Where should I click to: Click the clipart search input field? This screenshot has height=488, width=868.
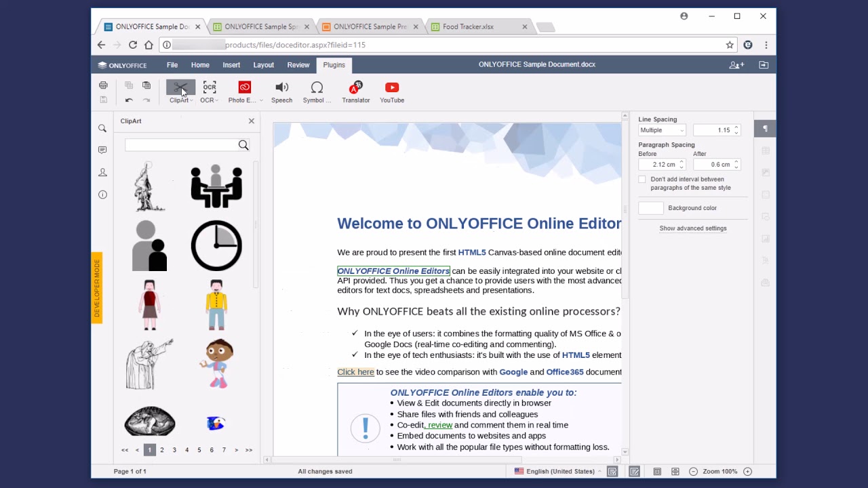click(x=181, y=145)
